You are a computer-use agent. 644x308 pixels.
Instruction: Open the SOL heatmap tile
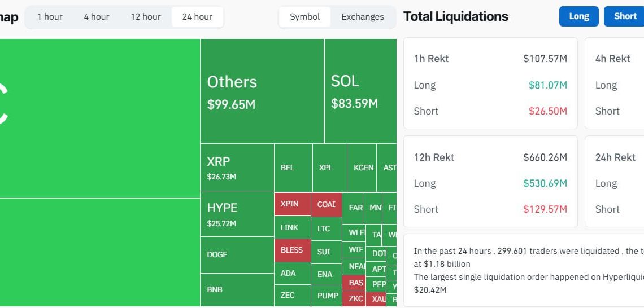tap(360, 91)
